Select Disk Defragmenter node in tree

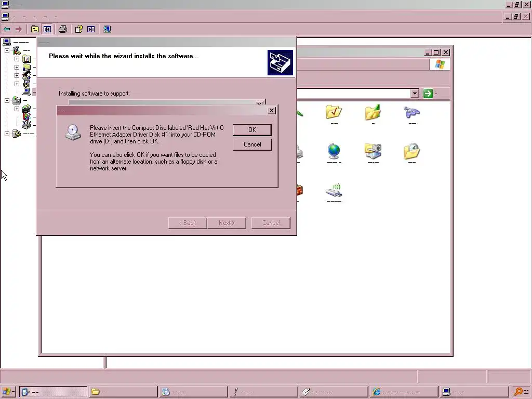[x=29, y=117]
